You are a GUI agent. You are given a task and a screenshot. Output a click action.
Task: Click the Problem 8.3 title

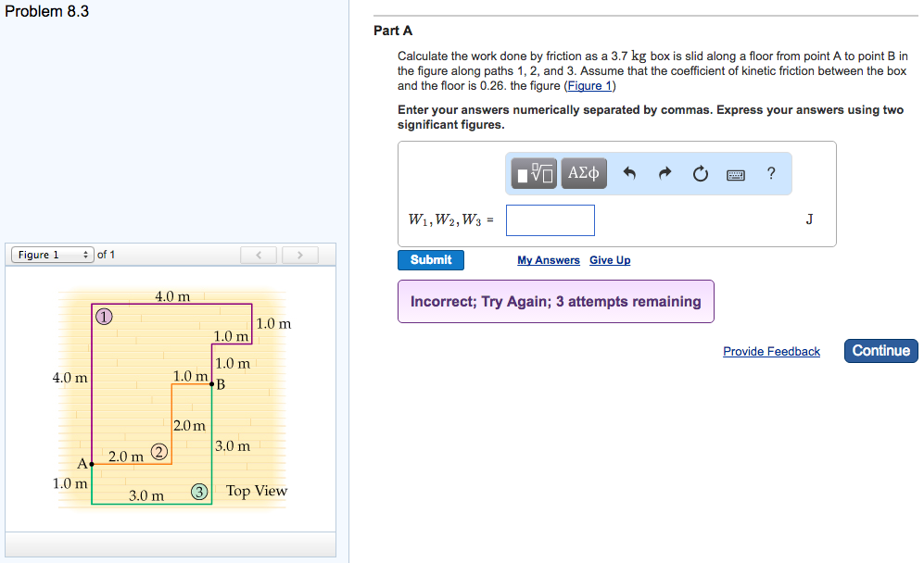point(46,11)
